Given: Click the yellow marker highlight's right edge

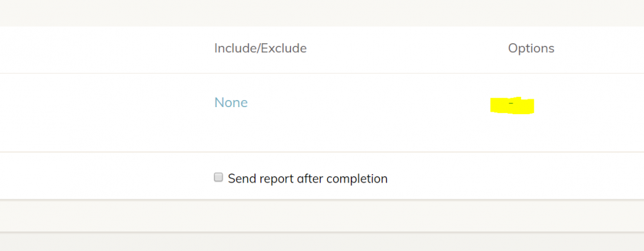Looking at the screenshot, I should 533,106.
